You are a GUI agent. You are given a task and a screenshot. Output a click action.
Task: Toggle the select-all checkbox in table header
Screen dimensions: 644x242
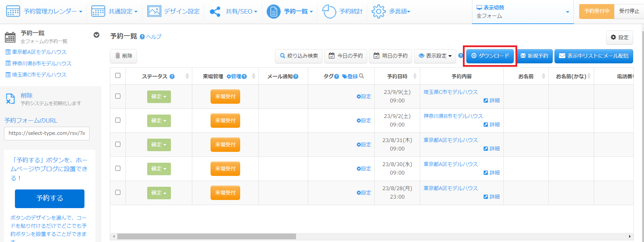tap(118, 76)
